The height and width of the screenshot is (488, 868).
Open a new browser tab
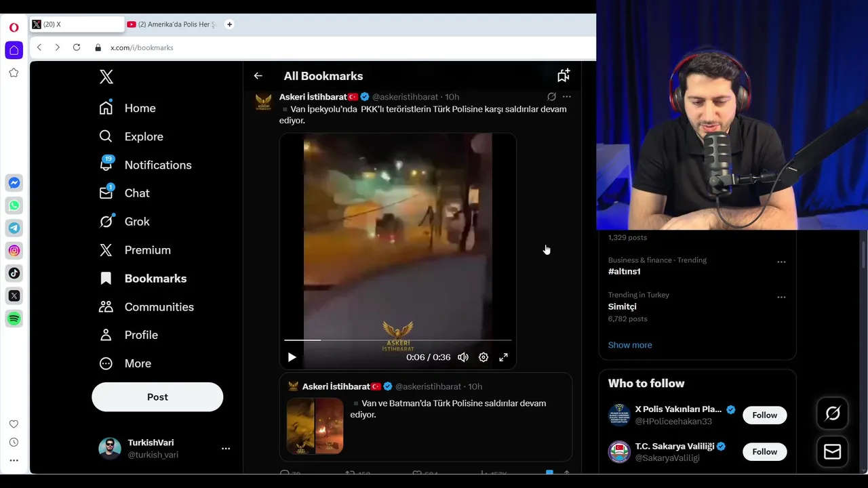(x=229, y=24)
